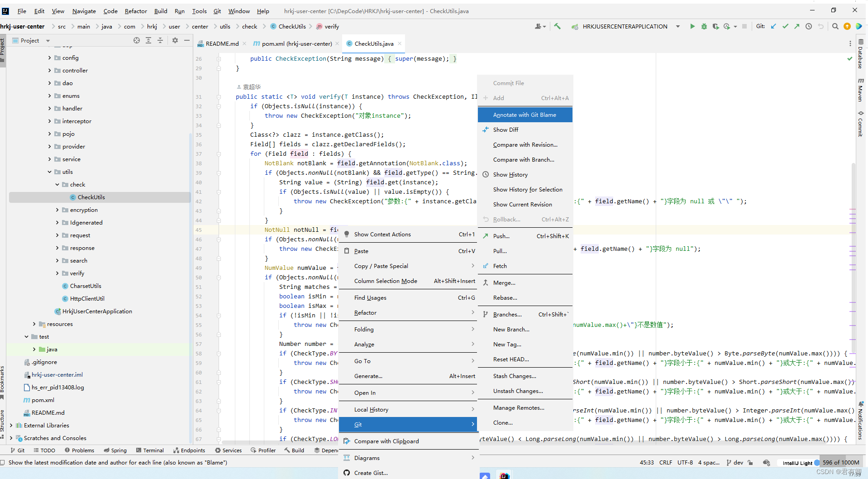This screenshot has height=479, width=868.
Task: Expand the controller folder
Action: (x=49, y=71)
